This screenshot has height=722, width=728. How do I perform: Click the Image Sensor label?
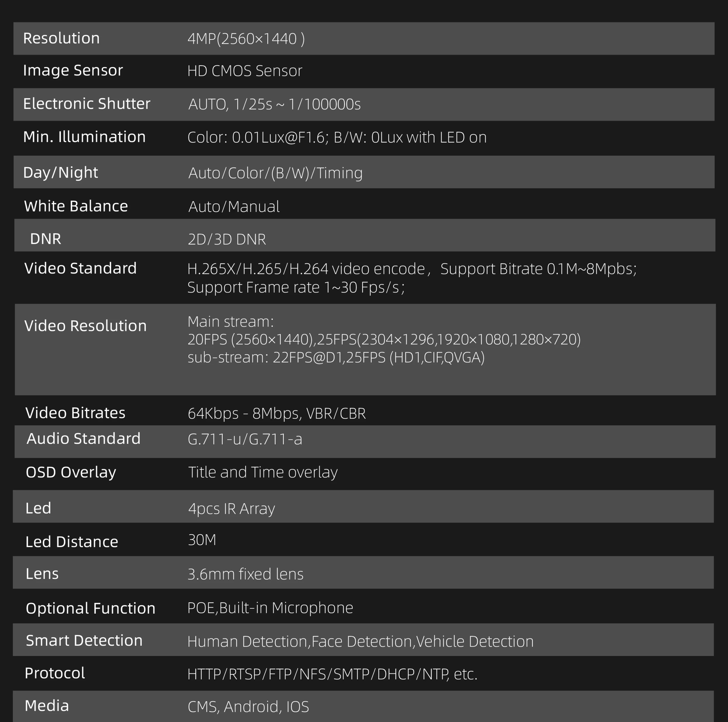73,71
